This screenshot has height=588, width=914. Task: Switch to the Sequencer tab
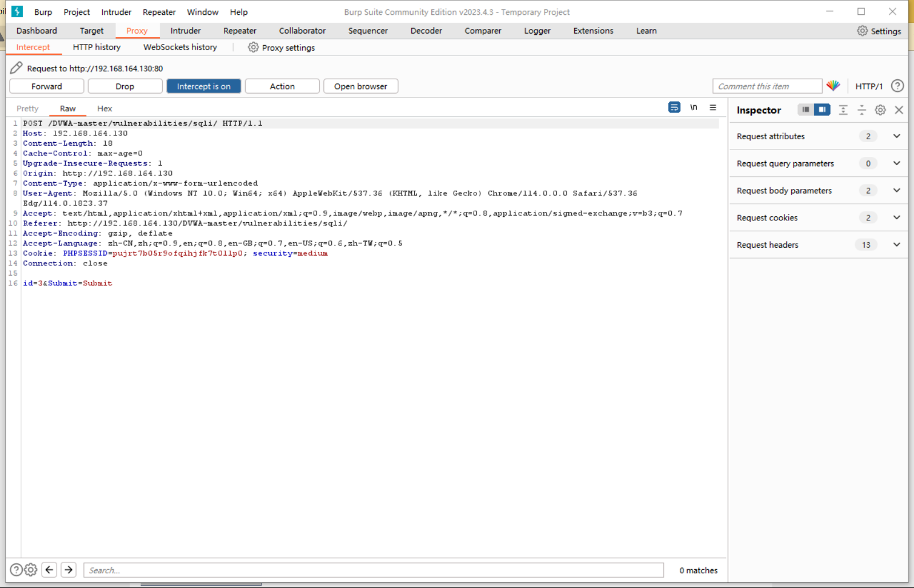[x=368, y=31]
